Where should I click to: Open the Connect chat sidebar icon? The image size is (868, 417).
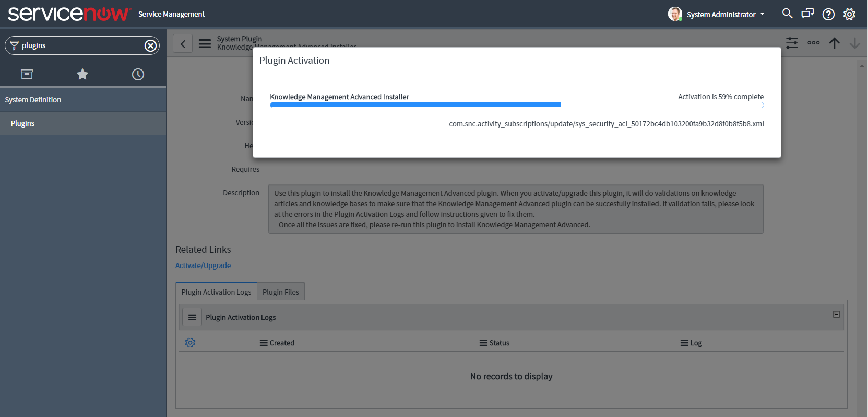[807, 14]
